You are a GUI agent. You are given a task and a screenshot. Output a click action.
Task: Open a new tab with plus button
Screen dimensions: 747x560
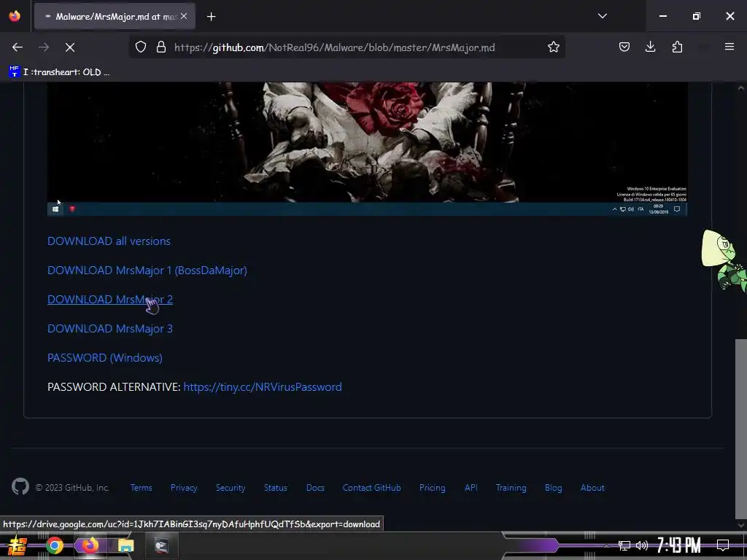(211, 17)
